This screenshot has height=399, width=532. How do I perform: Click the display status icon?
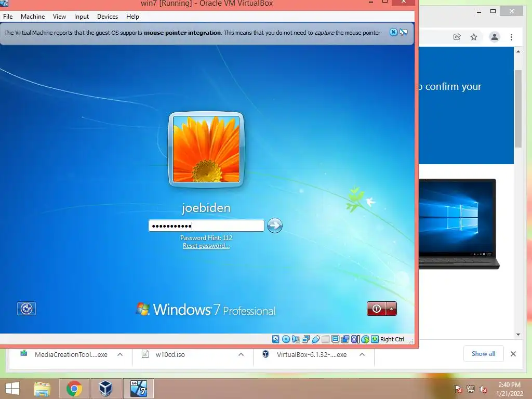335,339
